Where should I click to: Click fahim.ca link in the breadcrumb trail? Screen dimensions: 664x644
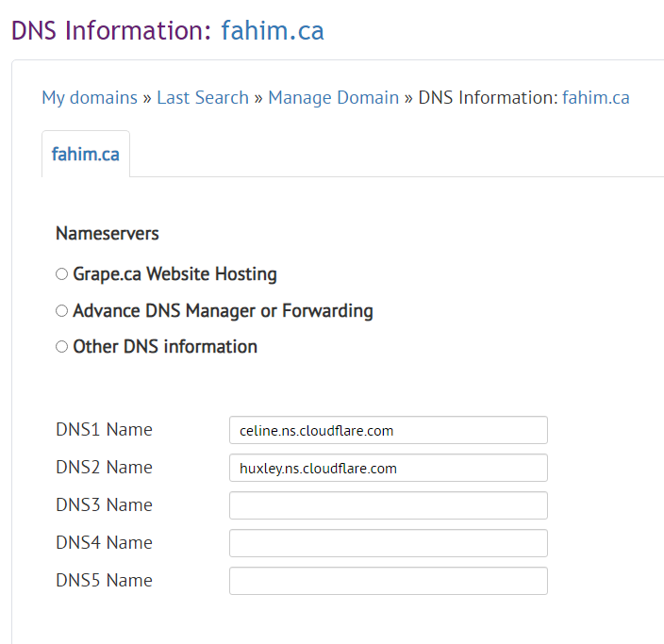coord(595,98)
